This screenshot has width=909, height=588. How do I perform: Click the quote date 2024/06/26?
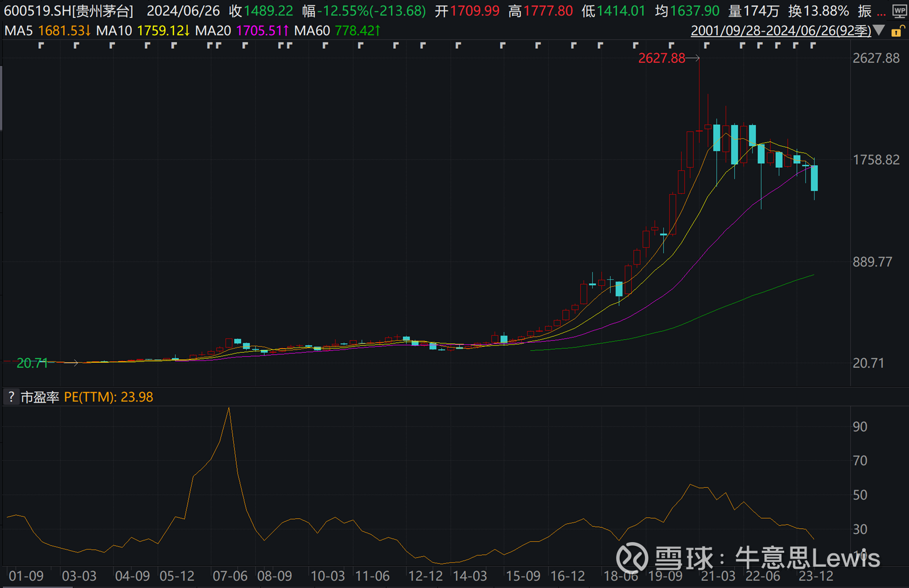click(x=183, y=11)
